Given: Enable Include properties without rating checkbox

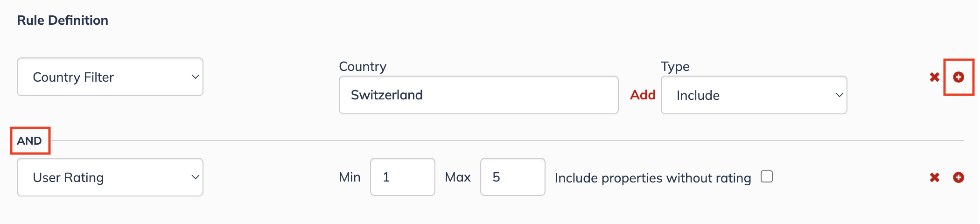Looking at the screenshot, I should pyautogui.click(x=767, y=176).
